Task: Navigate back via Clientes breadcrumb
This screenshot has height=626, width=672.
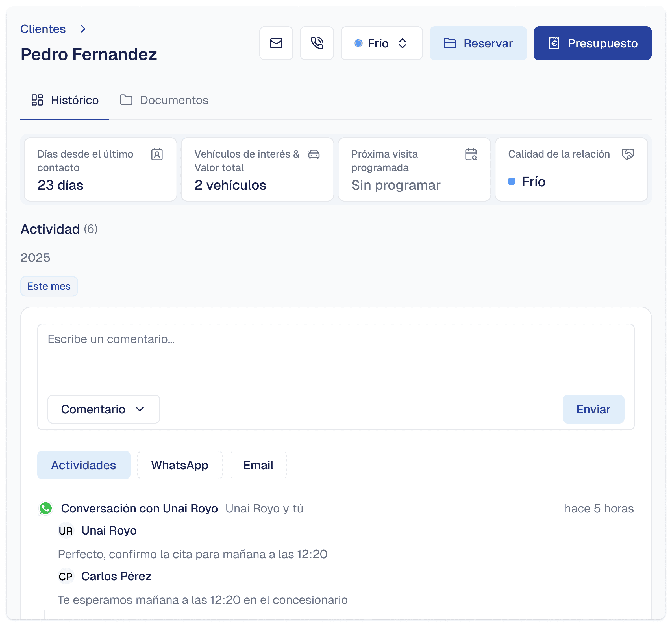Action: 43,29
